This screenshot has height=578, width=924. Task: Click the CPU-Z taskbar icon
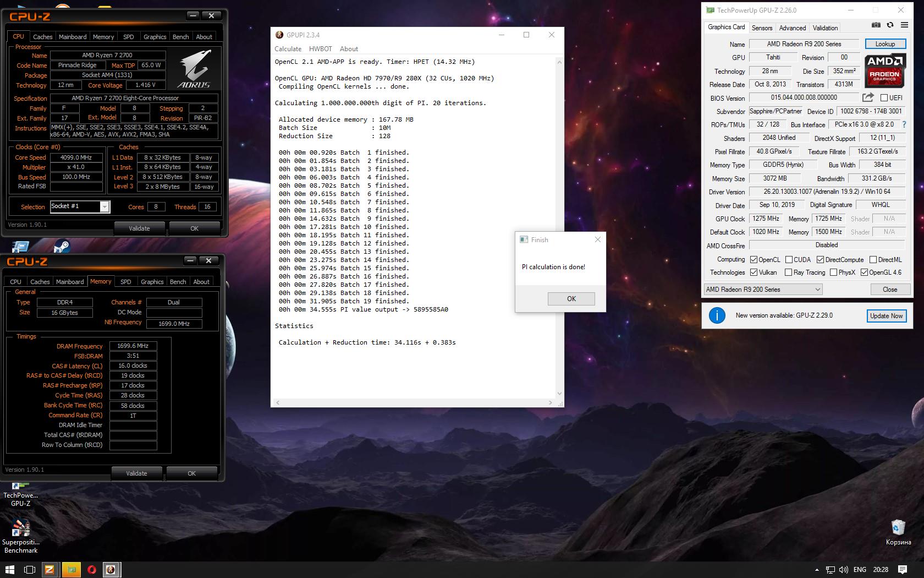pos(50,570)
